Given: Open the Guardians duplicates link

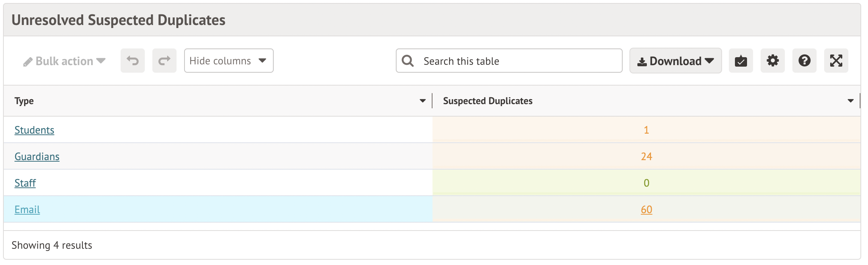Looking at the screenshot, I should point(37,156).
